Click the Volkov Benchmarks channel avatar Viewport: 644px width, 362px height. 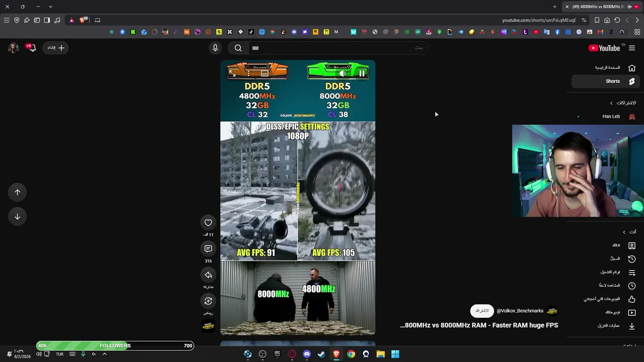(x=552, y=311)
